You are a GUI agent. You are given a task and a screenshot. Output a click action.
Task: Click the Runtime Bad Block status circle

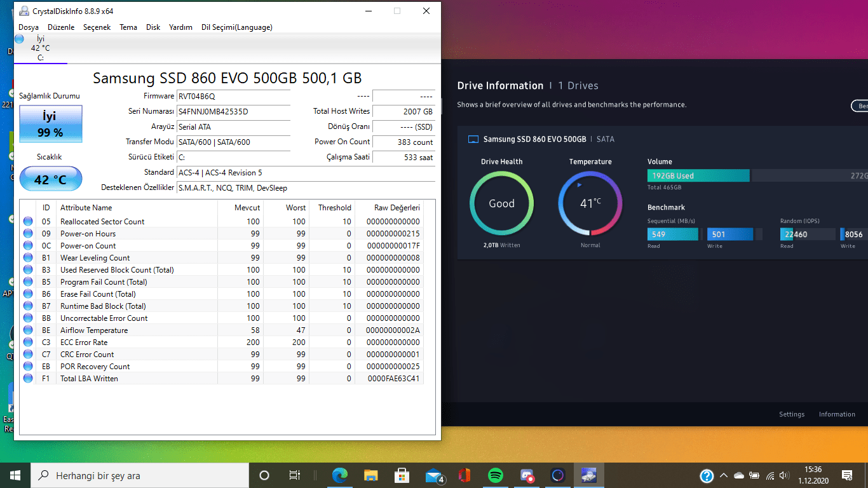pyautogui.click(x=28, y=306)
